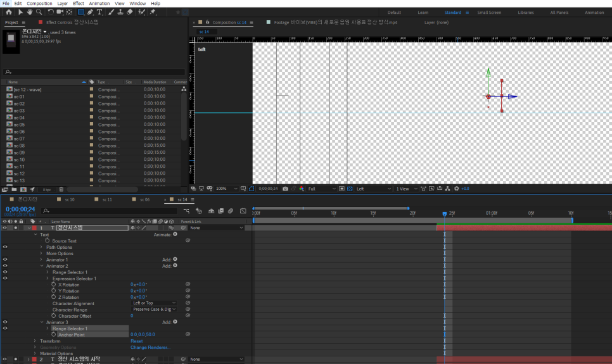Select the Puppet Pin tool
Screen dimensions: 612x364
(x=153, y=12)
